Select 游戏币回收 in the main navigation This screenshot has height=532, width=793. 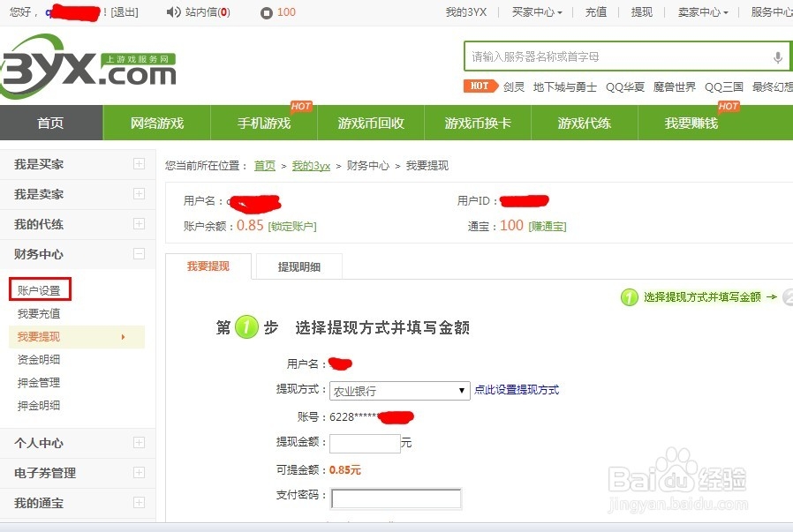tap(369, 124)
